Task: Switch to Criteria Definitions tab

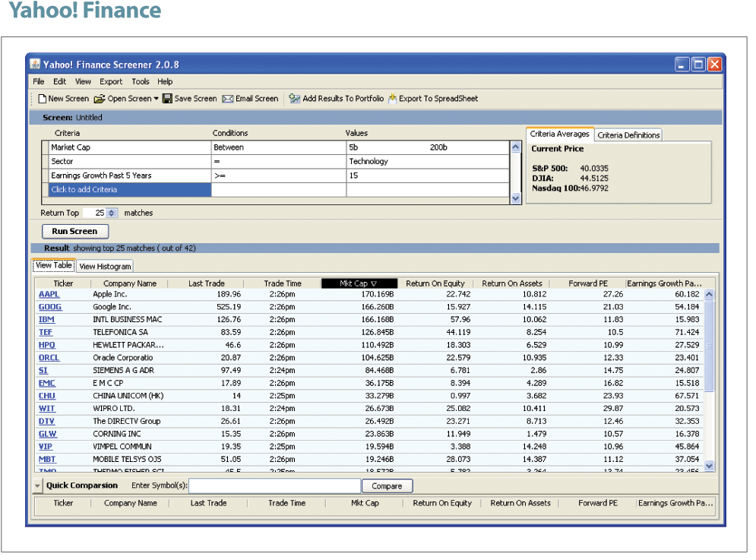Action: pyautogui.click(x=628, y=135)
